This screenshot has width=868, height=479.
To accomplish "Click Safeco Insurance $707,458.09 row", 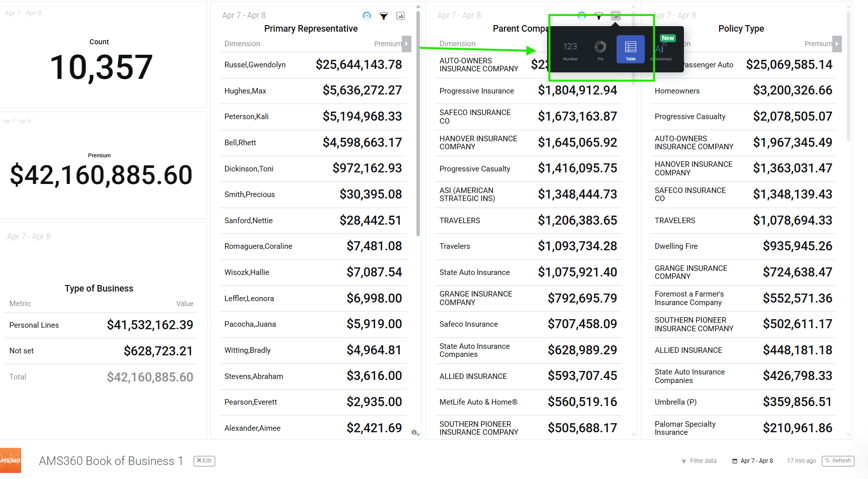I will (528, 324).
